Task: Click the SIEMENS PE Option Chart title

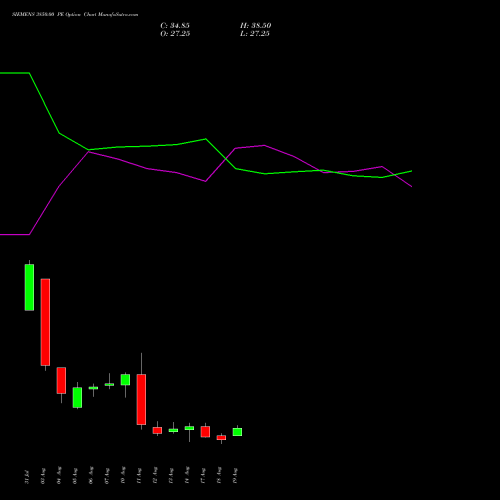Action: click(x=75, y=15)
